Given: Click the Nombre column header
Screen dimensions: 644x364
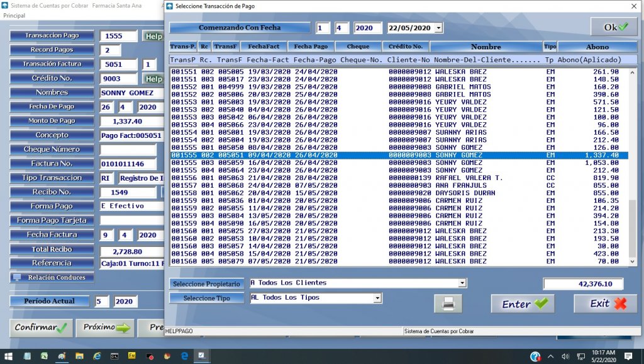Looking at the screenshot, I should coord(486,47).
